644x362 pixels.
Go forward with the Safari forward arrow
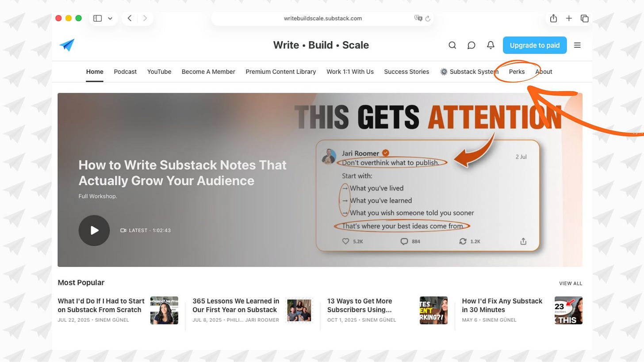tap(145, 18)
